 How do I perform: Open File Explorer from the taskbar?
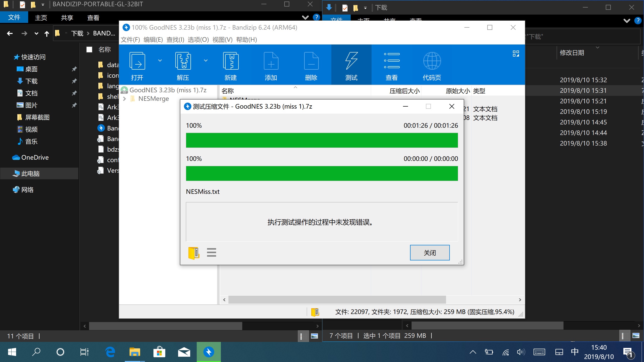coord(135,352)
